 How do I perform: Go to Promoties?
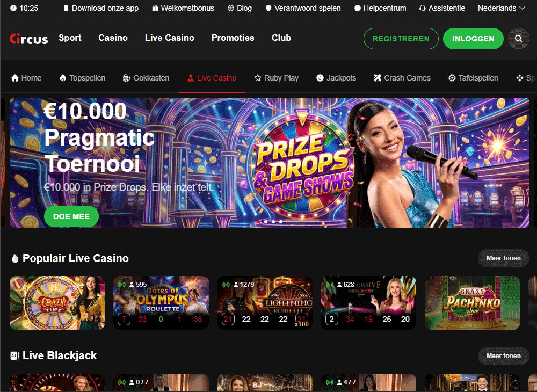click(233, 38)
